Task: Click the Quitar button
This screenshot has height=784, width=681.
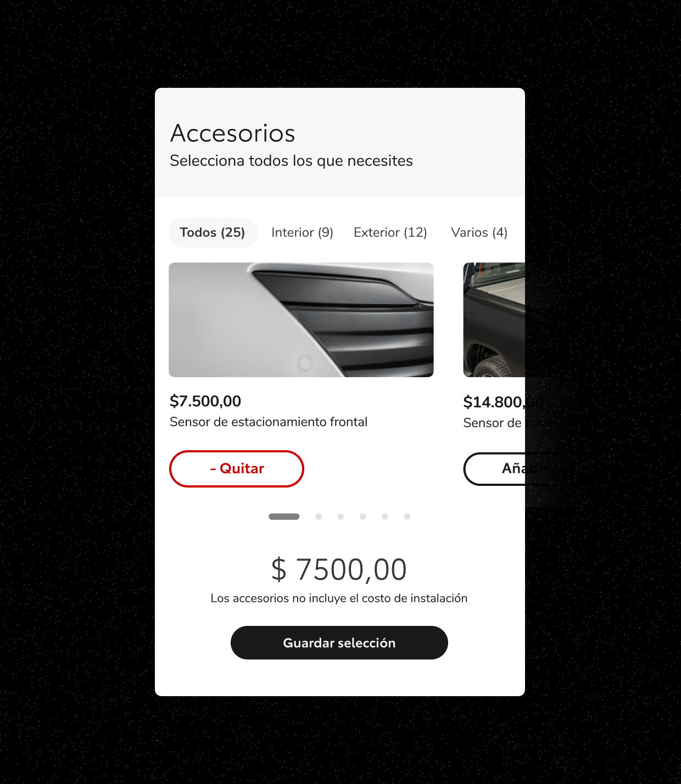Action: [x=237, y=469]
